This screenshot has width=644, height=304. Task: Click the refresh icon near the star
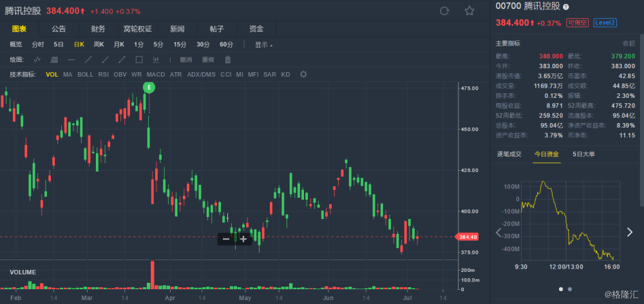click(444, 11)
